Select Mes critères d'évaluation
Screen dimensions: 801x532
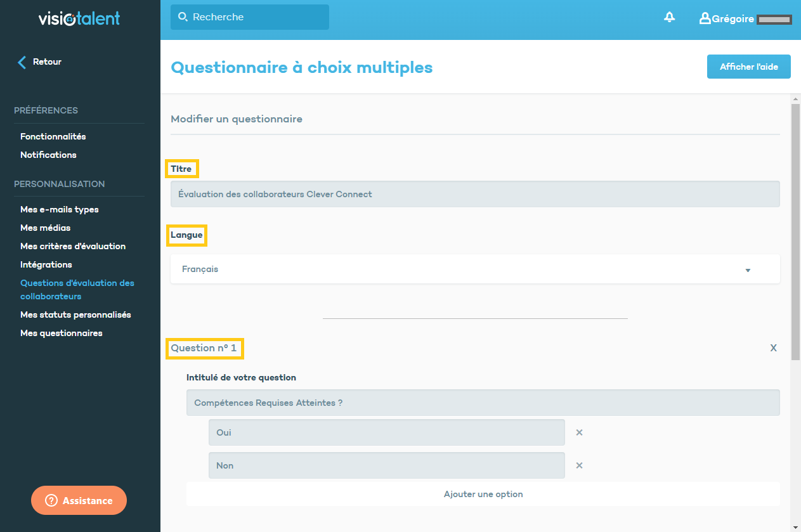tap(73, 246)
